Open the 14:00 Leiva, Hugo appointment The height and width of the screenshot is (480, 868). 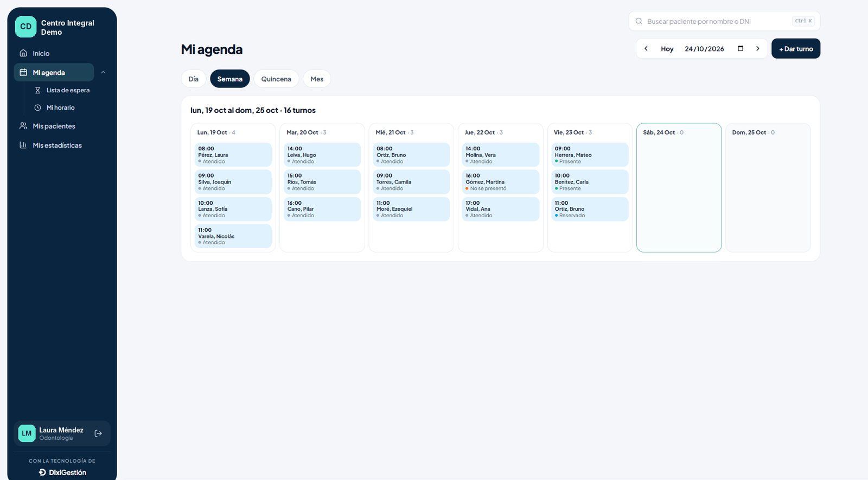pyautogui.click(x=322, y=155)
